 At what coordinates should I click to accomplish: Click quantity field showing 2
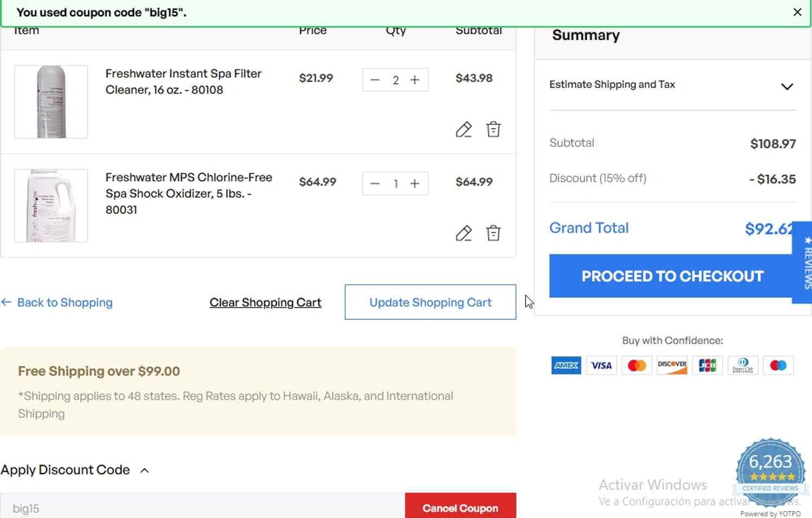pos(396,80)
